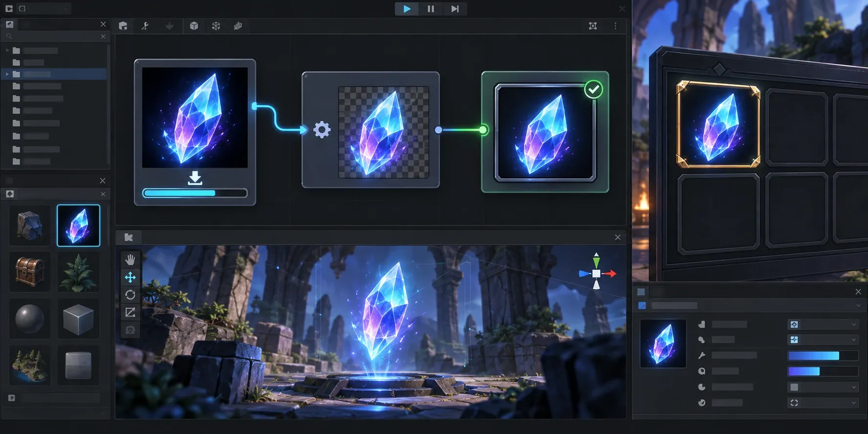Click the crystal preview thumbnail in inspector

pos(663,343)
